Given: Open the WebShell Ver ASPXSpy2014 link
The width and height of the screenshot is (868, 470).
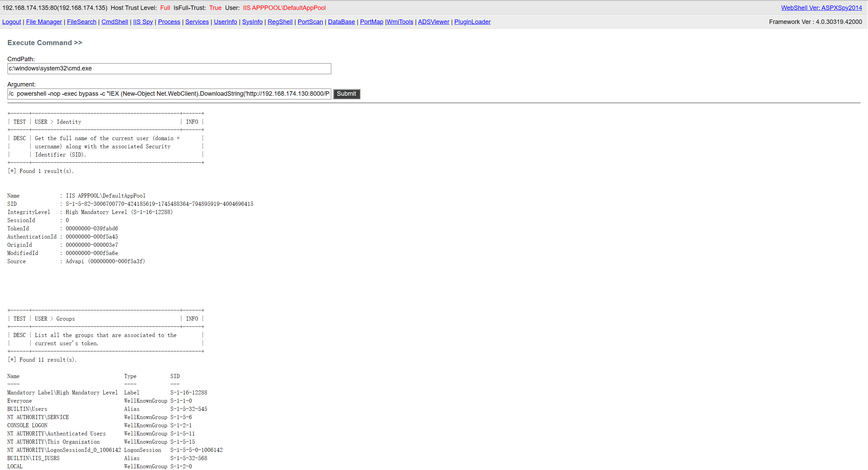Looking at the screenshot, I should (x=821, y=8).
